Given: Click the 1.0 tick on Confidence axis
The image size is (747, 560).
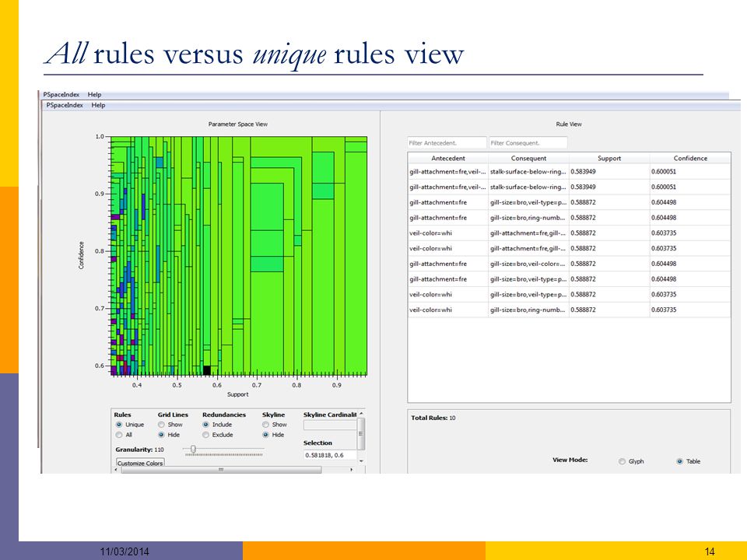Looking at the screenshot, I should (100, 137).
